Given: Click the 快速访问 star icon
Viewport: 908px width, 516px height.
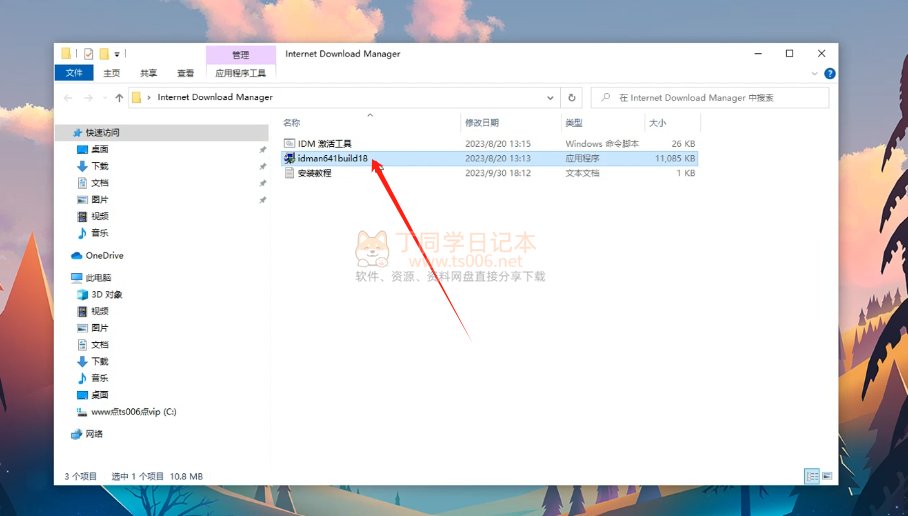Looking at the screenshot, I should point(78,133).
